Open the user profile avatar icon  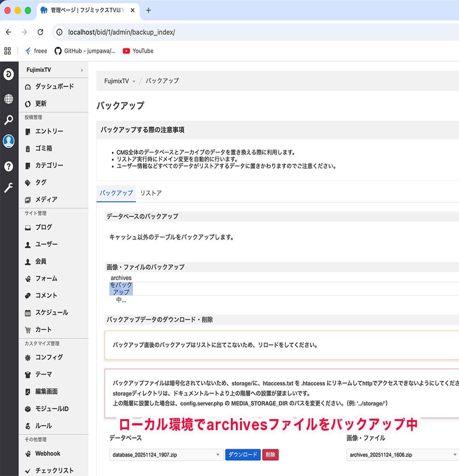pos(9,142)
